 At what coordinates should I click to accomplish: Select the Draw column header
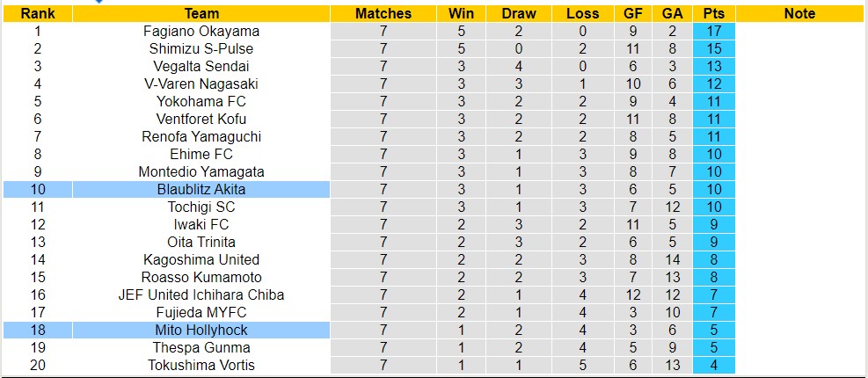click(519, 13)
